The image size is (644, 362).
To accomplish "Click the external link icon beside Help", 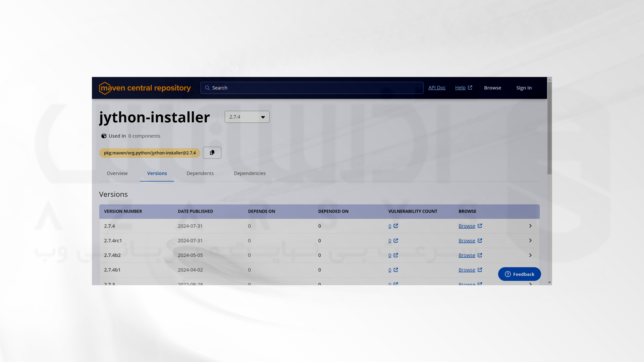I will click(470, 87).
